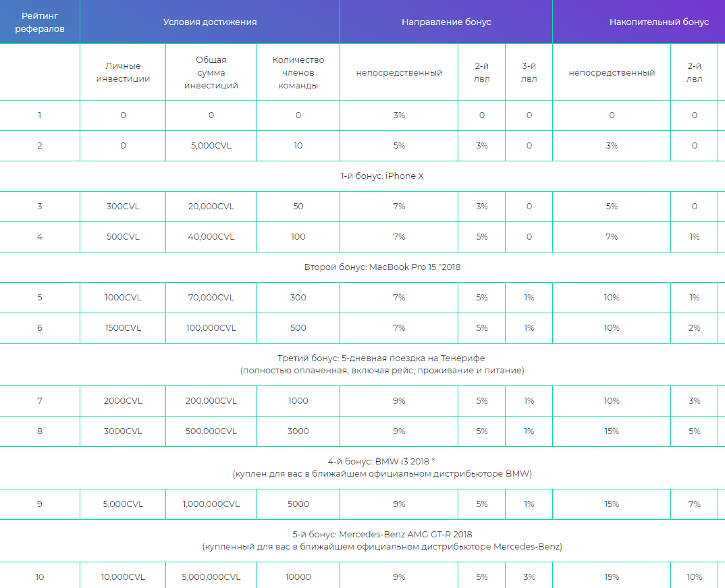Image resolution: width=725 pixels, height=588 pixels.
Task: Click team members count '3000' in row 8
Action: coord(298,431)
